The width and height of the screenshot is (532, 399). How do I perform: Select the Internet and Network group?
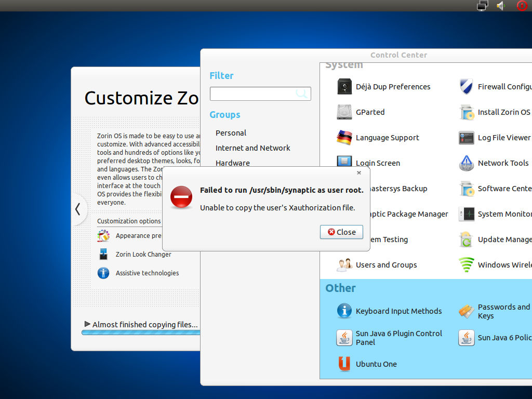(253, 148)
